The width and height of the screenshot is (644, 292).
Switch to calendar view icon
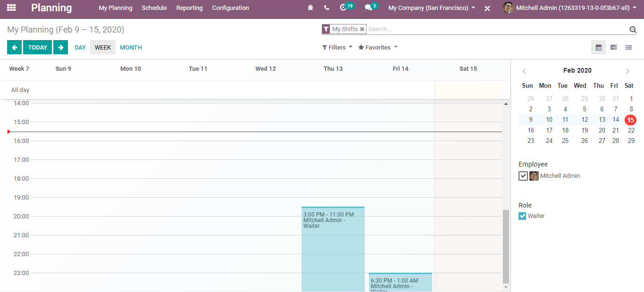click(599, 47)
